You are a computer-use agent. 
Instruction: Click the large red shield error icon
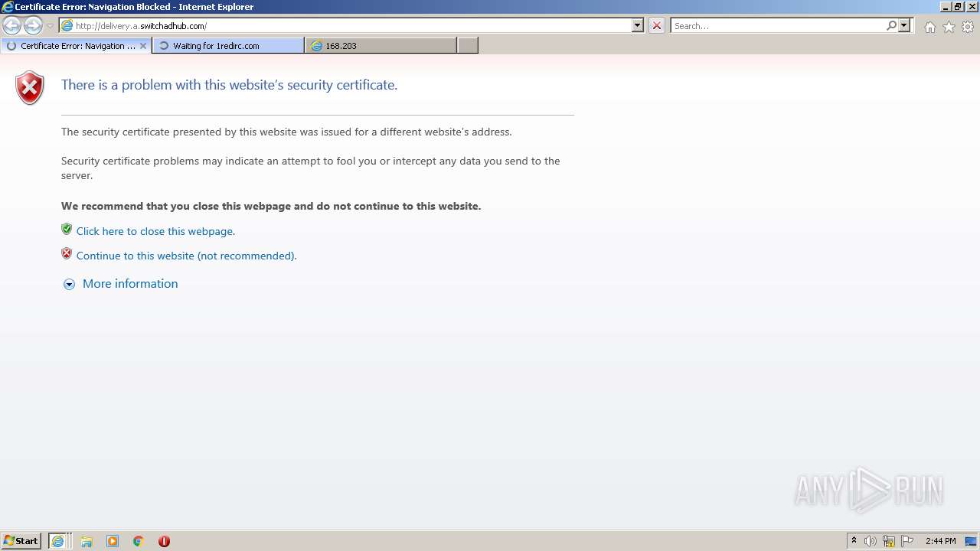click(30, 87)
